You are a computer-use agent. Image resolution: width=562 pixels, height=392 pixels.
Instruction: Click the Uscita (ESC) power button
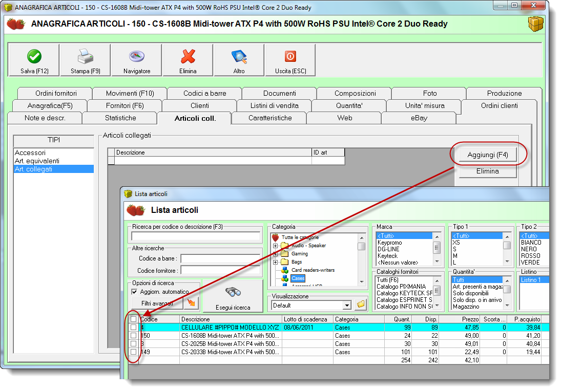(x=290, y=60)
